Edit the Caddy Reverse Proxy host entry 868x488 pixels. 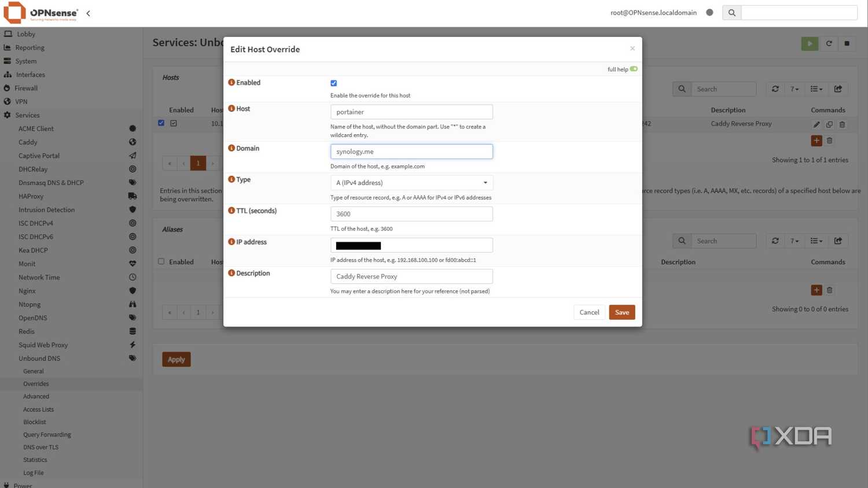coord(816,124)
